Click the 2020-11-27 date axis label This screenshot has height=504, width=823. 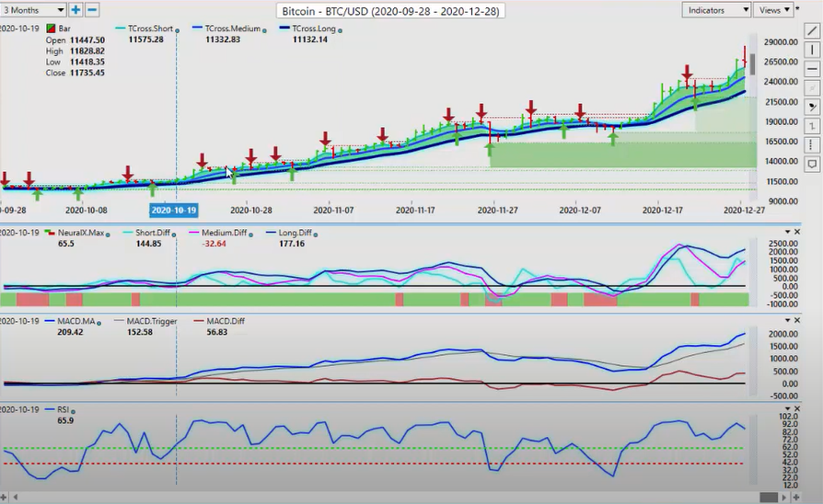point(497,211)
